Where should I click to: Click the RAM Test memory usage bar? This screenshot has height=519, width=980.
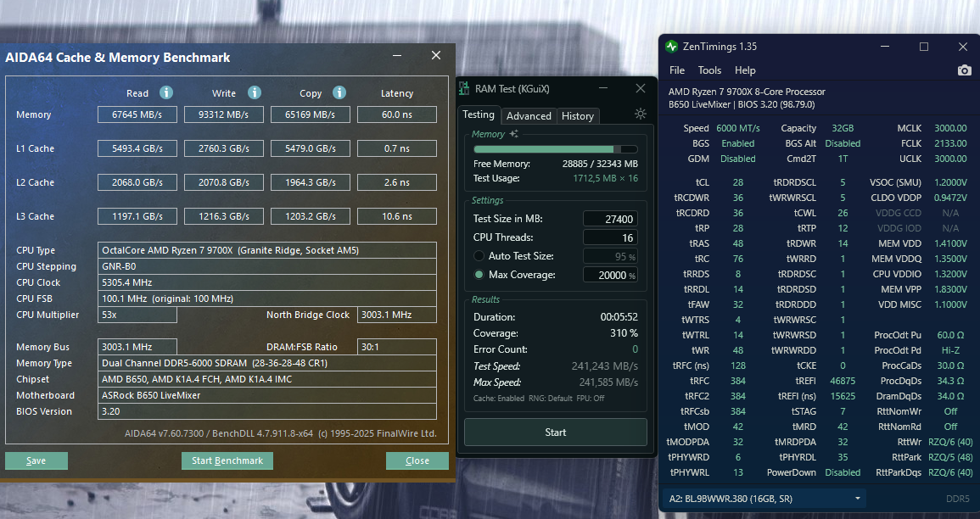point(555,149)
